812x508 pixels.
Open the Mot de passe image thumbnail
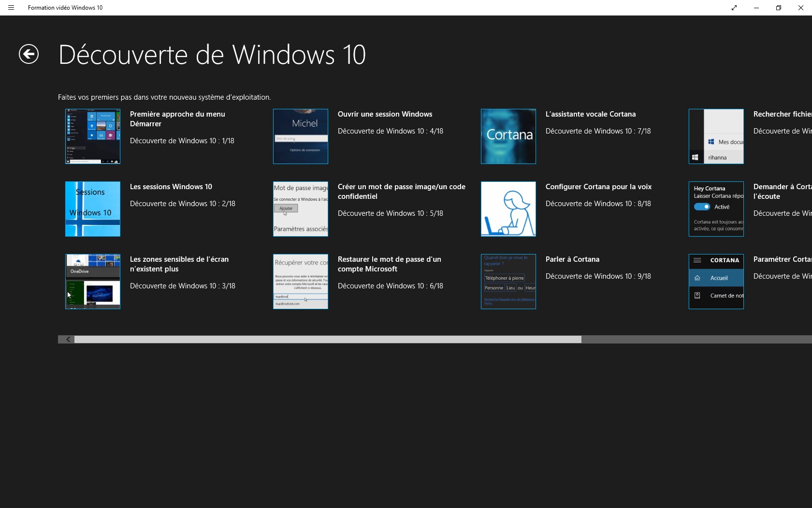pyautogui.click(x=301, y=209)
